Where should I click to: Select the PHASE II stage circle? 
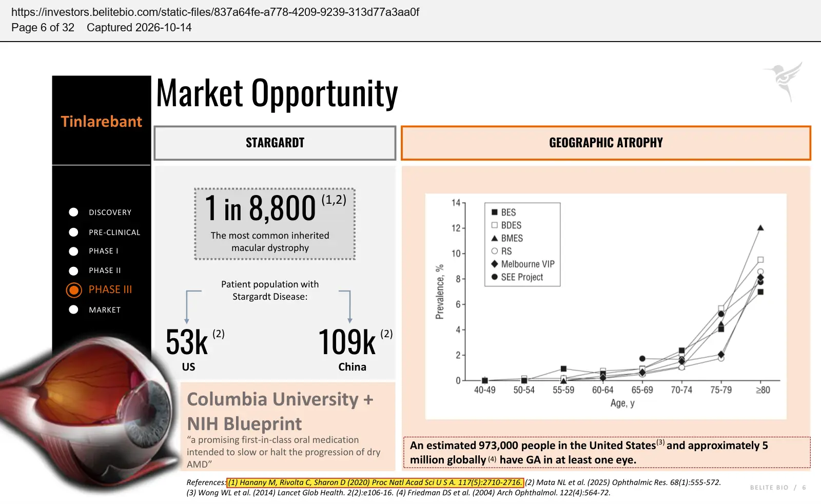pos(73,270)
